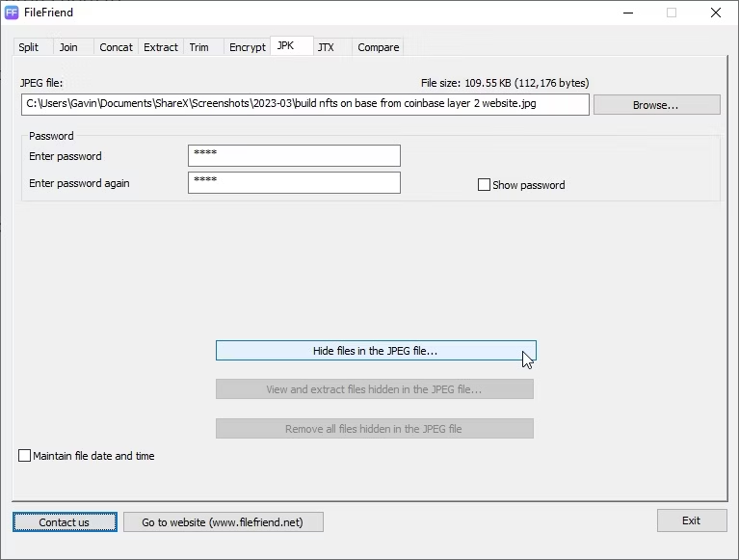Click the JPEG file path field

[304, 104]
